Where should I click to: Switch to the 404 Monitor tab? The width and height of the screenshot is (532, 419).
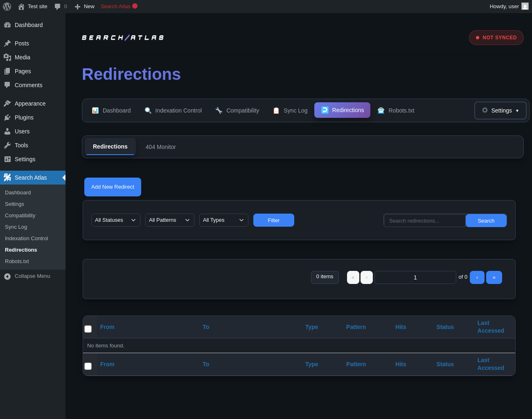pyautogui.click(x=161, y=147)
